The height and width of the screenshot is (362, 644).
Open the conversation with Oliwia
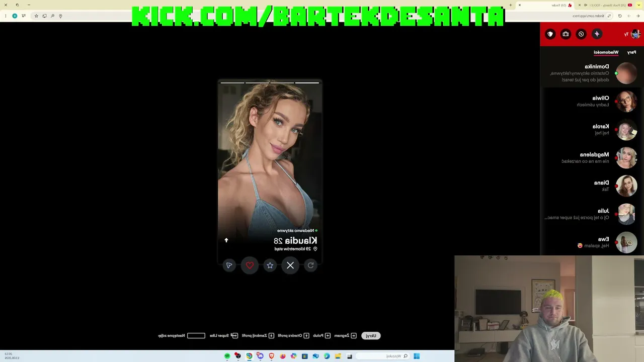592,102
